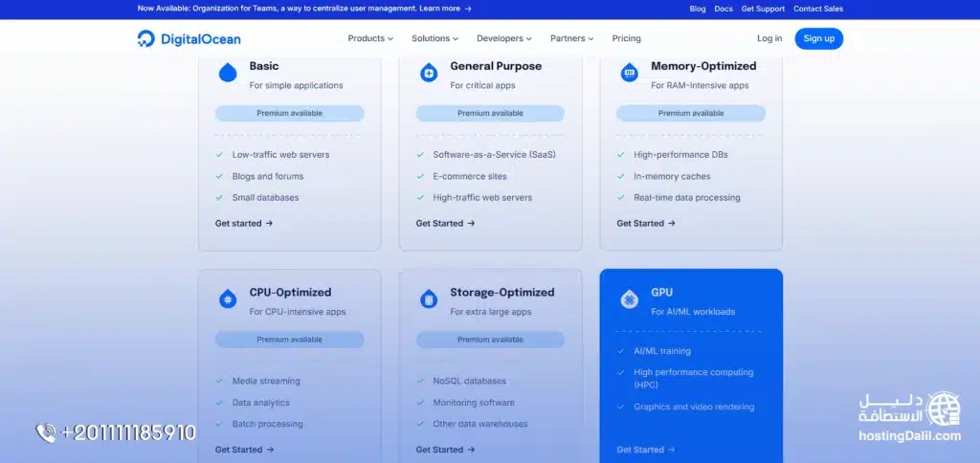
Task: Click Premium available badge on Storage-Optimized
Action: click(490, 340)
